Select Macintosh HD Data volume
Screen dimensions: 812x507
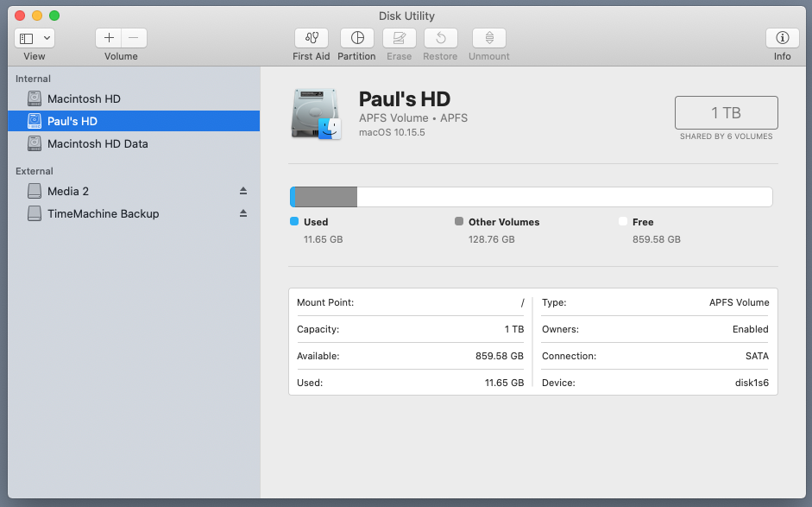pos(134,143)
